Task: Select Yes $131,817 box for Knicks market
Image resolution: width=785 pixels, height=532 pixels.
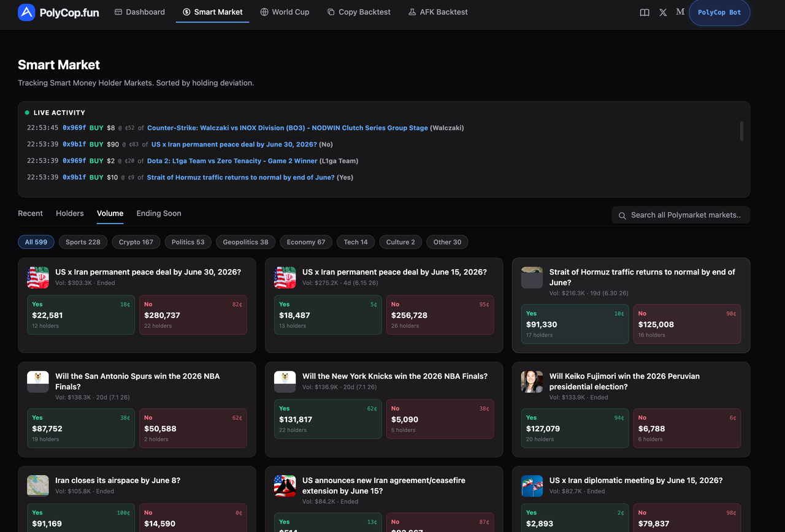Action: pyautogui.click(x=328, y=419)
